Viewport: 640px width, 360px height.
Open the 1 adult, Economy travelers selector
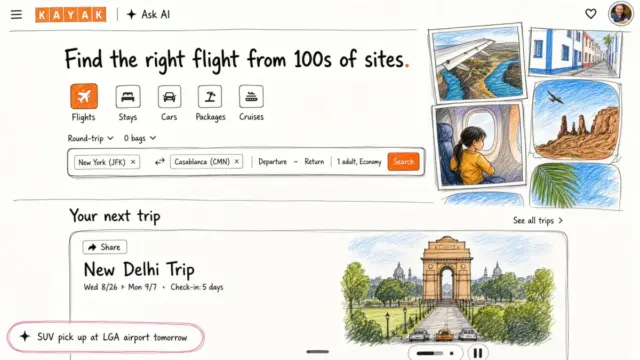[x=359, y=162]
